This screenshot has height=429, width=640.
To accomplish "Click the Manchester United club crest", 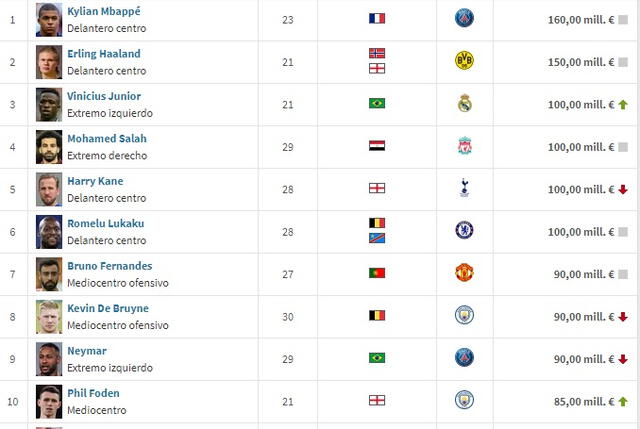I will coord(463,273).
